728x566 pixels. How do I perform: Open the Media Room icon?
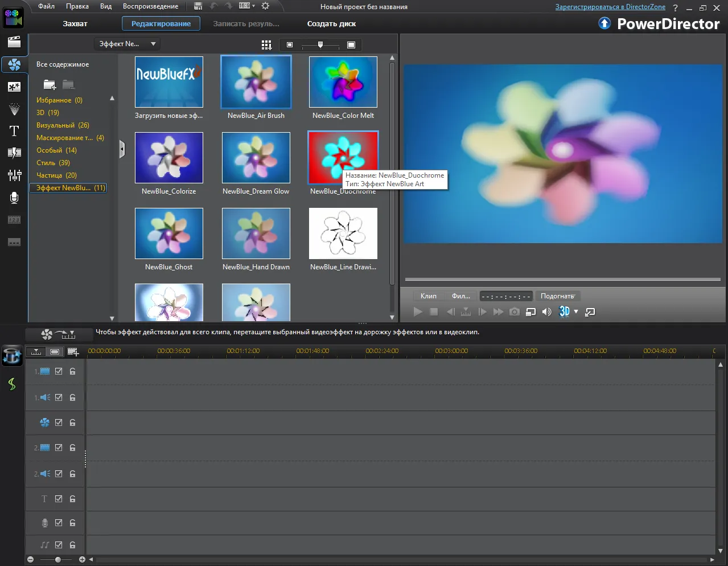click(14, 42)
